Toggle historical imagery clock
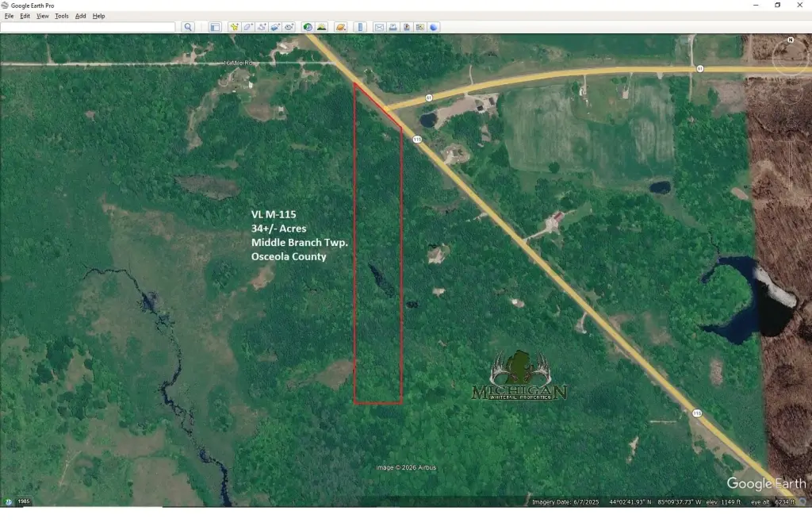Screen dimensions: 812x522 pyautogui.click(x=308, y=27)
